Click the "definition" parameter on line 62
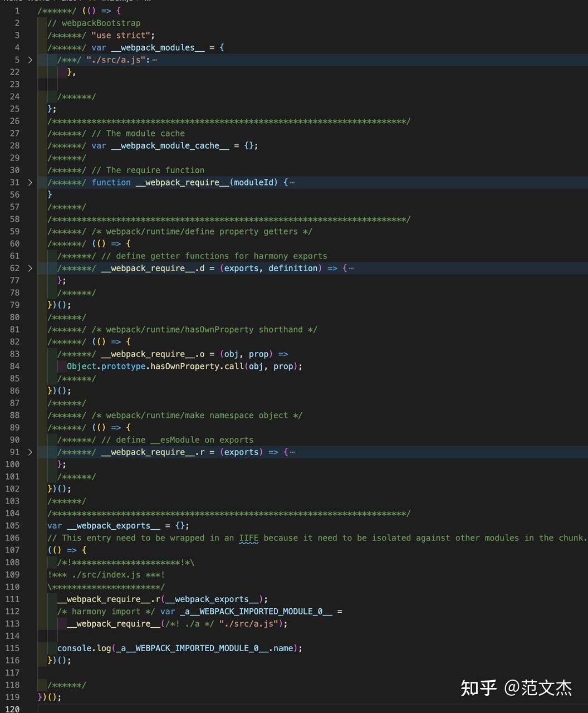Image resolution: width=588 pixels, height=713 pixels. point(293,268)
